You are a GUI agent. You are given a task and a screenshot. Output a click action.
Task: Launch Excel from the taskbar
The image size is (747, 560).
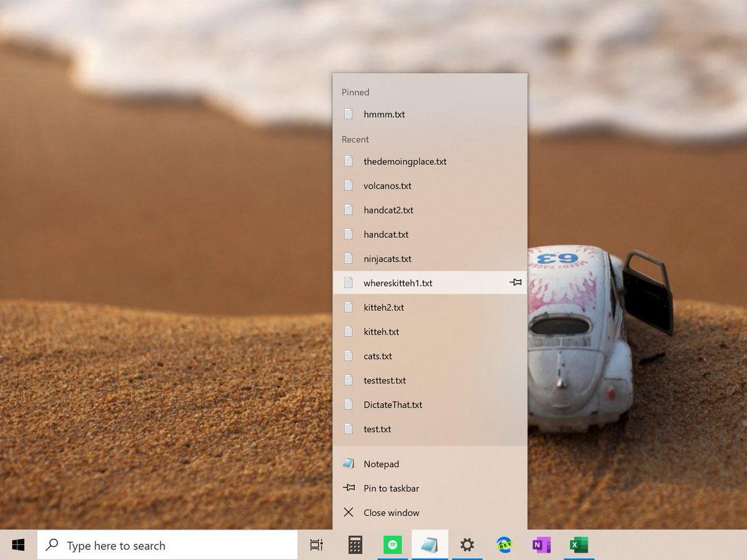579,544
